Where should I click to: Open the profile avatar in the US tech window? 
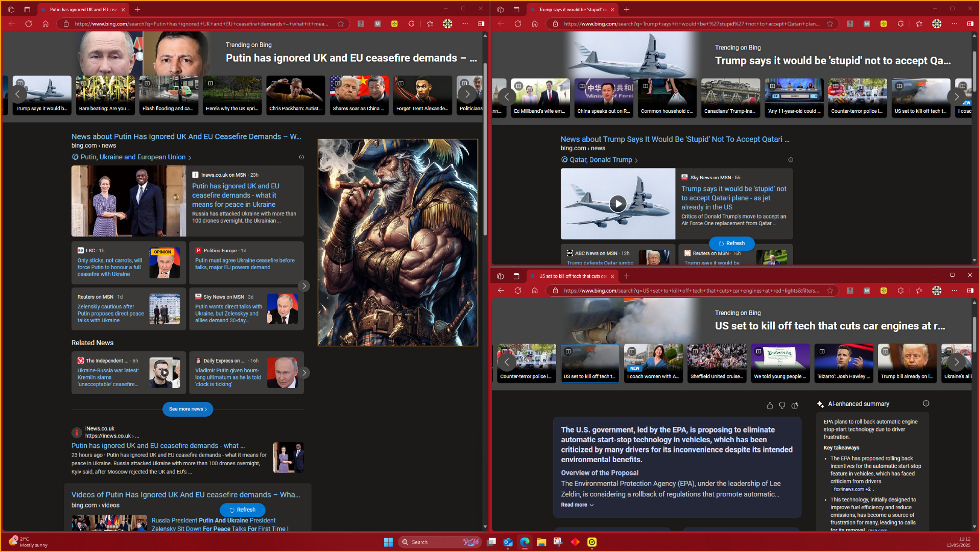(x=937, y=291)
